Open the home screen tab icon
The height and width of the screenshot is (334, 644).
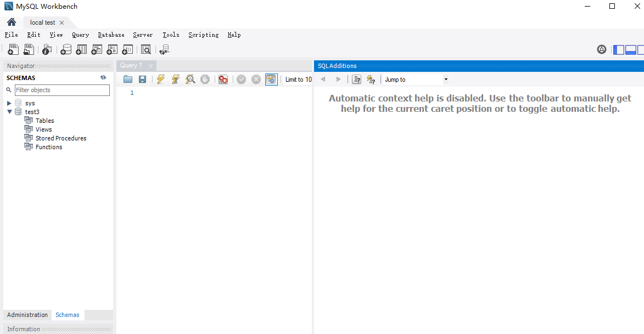[x=12, y=22]
